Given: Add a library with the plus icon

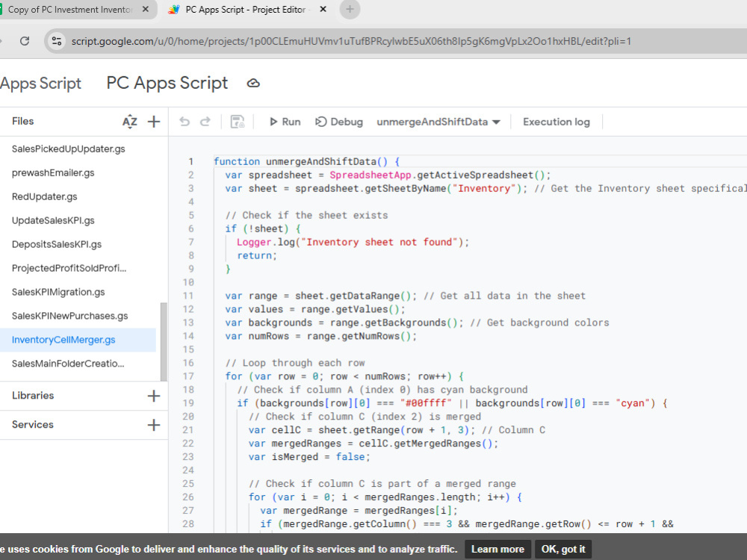Looking at the screenshot, I should pos(154,396).
